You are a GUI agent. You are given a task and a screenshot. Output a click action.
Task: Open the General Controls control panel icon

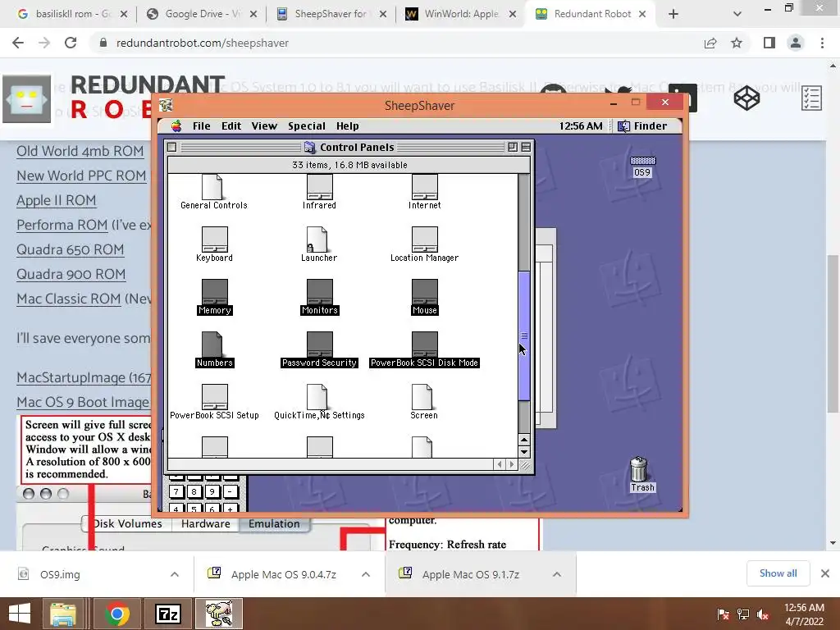click(x=212, y=187)
